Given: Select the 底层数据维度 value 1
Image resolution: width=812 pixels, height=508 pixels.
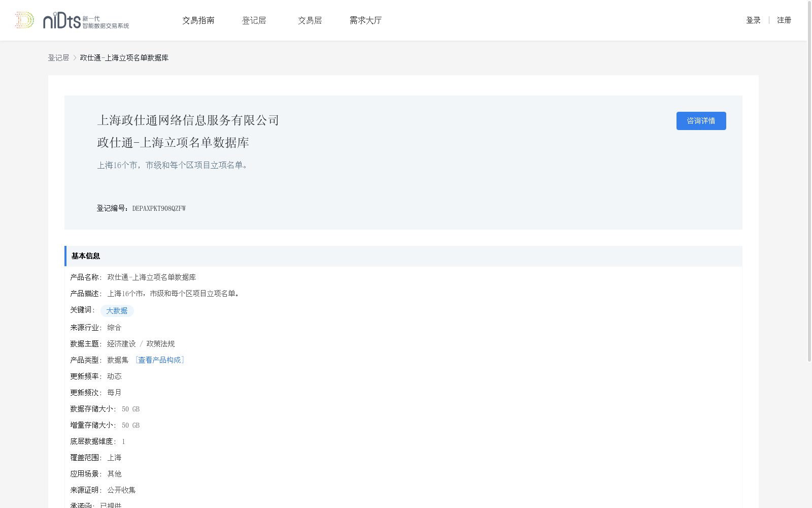Looking at the screenshot, I should click(123, 441).
